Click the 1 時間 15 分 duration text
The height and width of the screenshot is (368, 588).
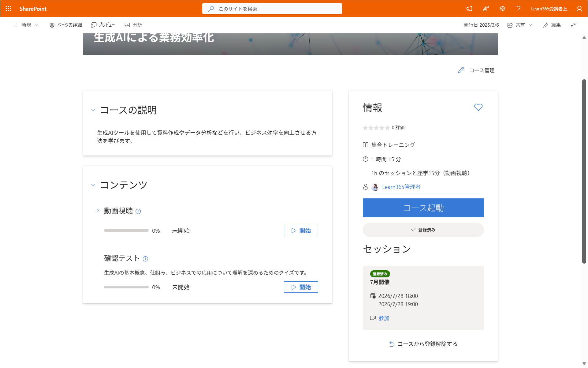pos(386,159)
